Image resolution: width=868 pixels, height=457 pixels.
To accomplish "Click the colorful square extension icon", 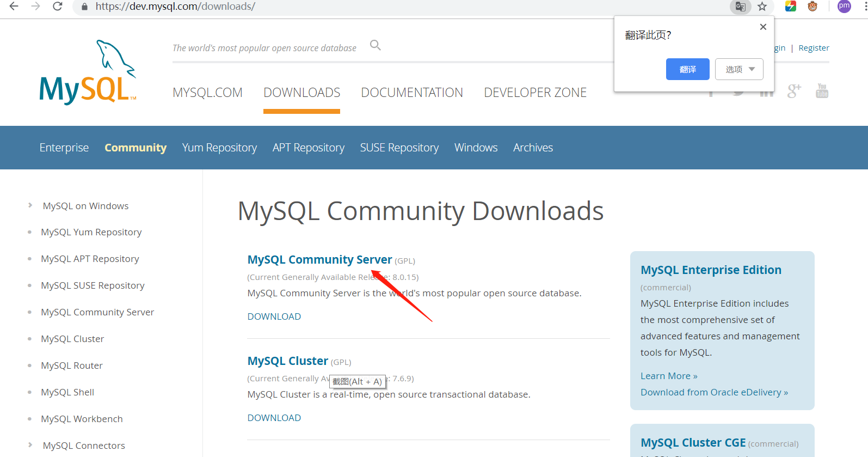I will 791,7.
